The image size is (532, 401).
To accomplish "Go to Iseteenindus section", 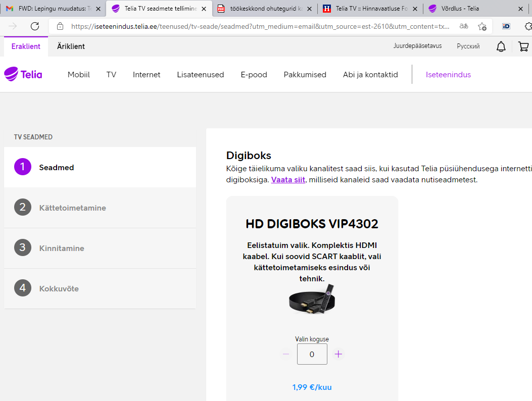I will (x=448, y=75).
